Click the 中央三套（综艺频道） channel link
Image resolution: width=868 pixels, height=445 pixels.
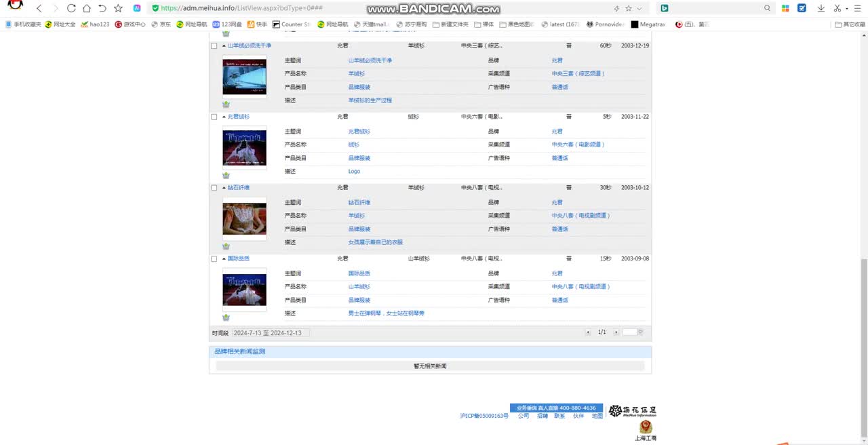[x=578, y=73]
